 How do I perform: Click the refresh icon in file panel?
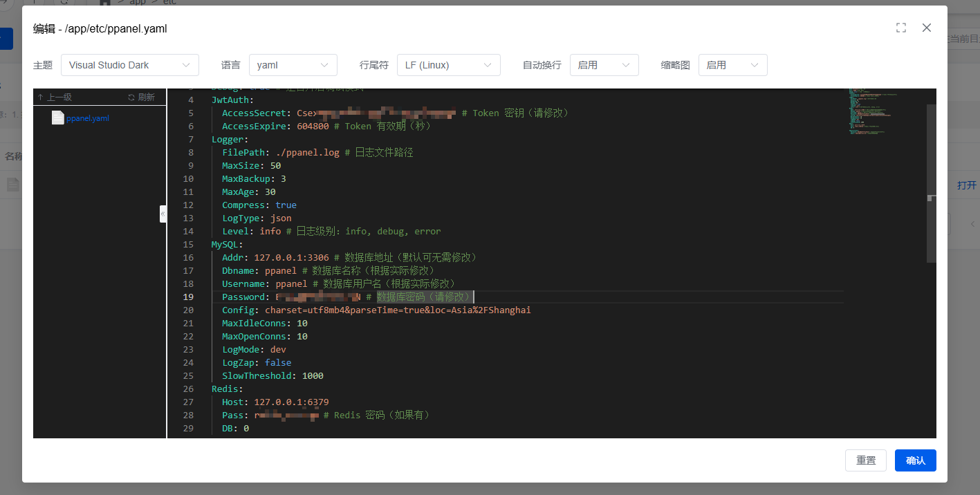pyautogui.click(x=132, y=97)
